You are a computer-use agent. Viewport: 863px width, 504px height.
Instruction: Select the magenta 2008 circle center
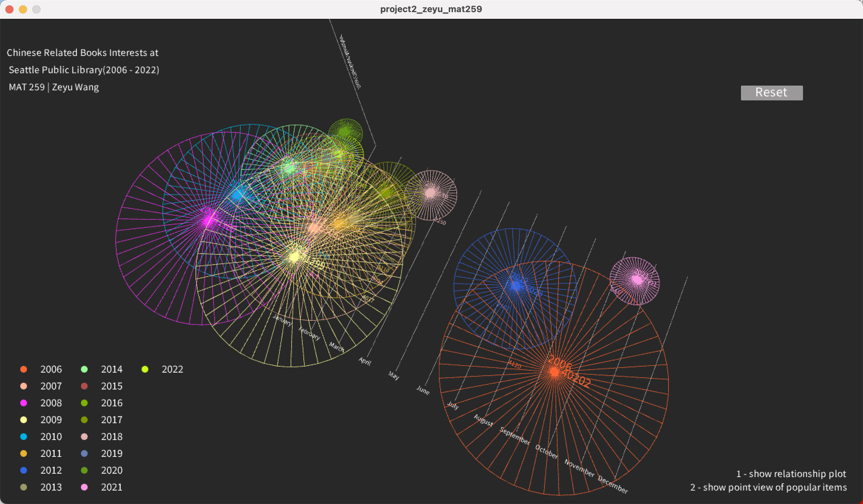[208, 221]
